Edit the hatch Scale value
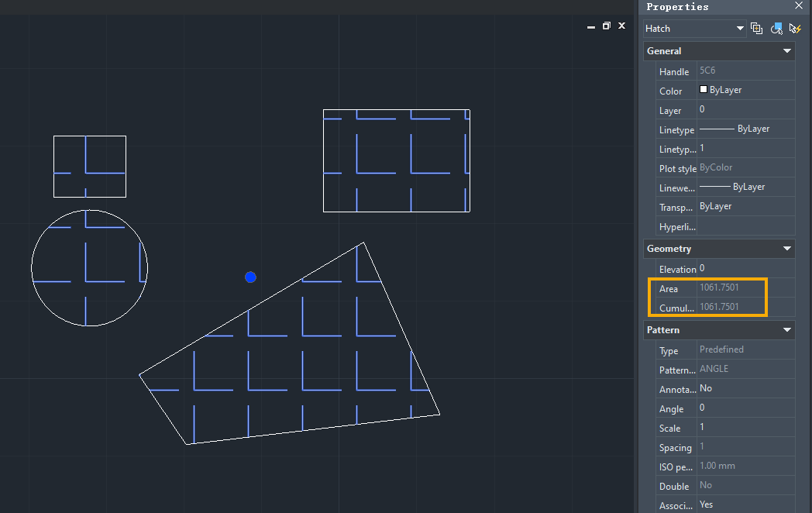The width and height of the screenshot is (812, 513). click(x=745, y=427)
